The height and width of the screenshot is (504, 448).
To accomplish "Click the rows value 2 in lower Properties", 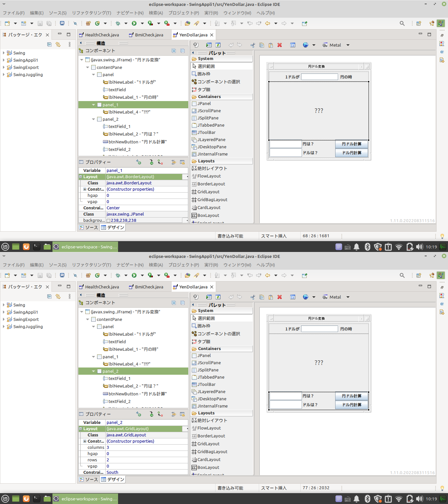I will pyautogui.click(x=146, y=460).
